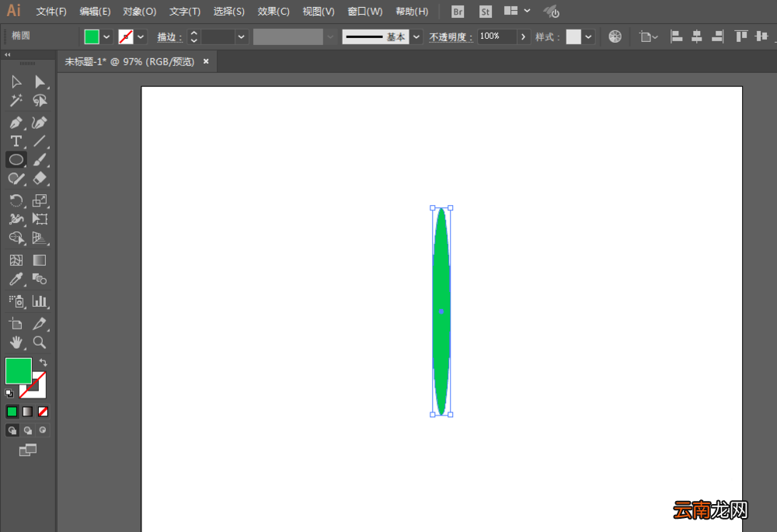Viewport: 777px width, 532px height.
Task: Open the fill color dropdown arrow
Action: 106,37
